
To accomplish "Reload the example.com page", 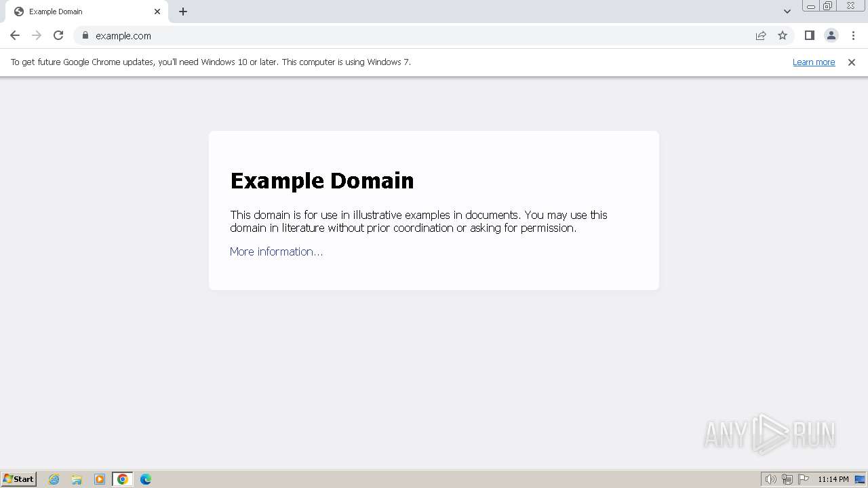I will 58,35.
